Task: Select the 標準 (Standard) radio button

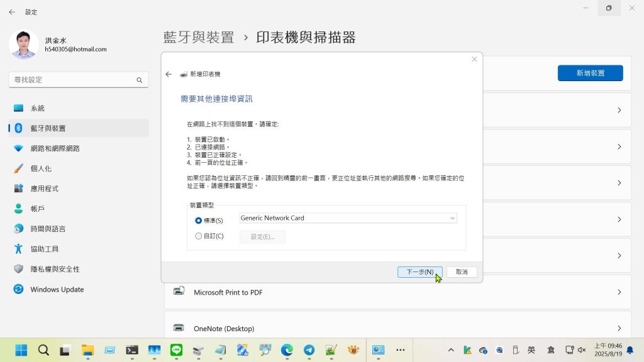Action: point(199,221)
